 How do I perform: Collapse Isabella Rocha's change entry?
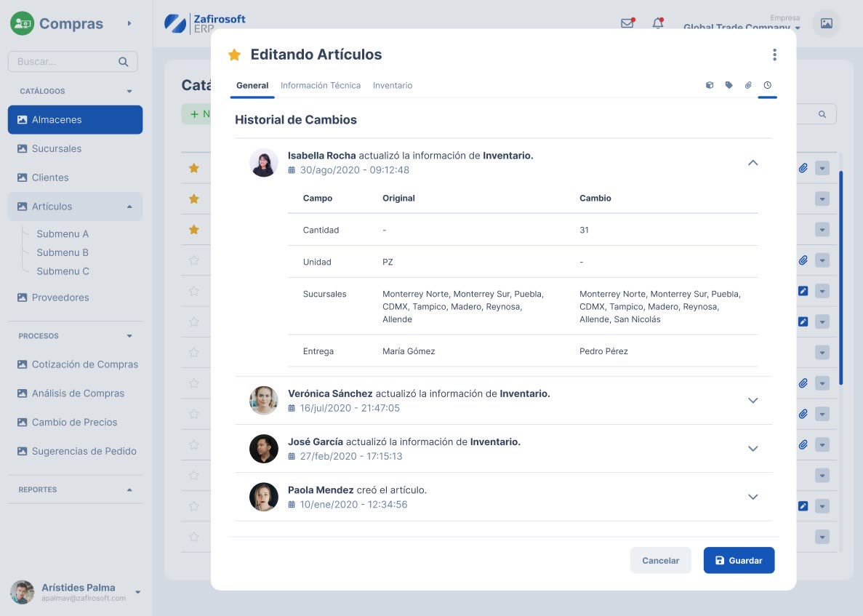click(x=753, y=162)
